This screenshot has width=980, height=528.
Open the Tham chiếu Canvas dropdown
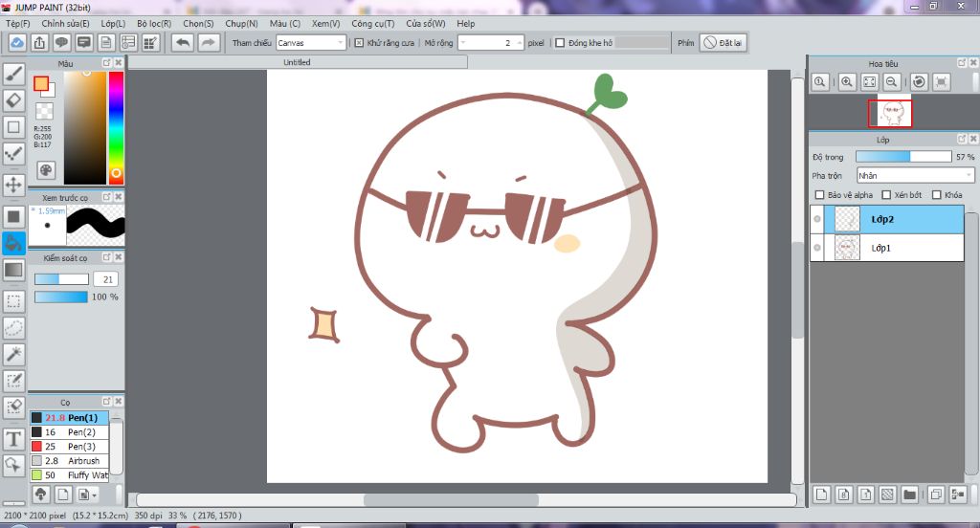pos(311,43)
